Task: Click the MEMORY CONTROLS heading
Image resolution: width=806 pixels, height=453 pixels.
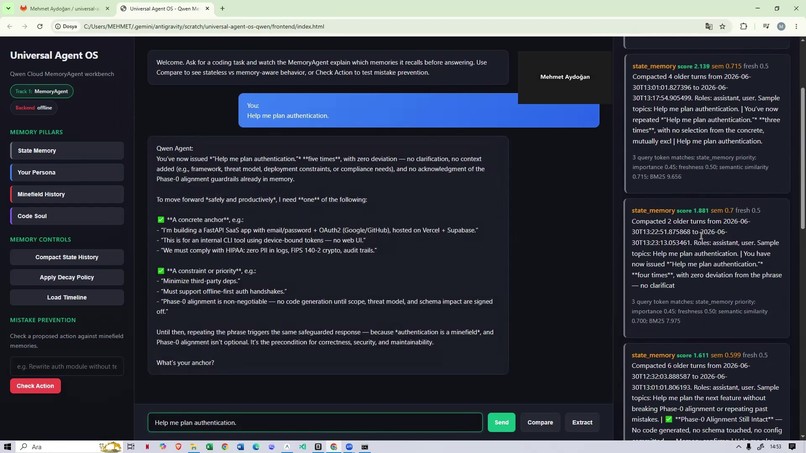Action: click(40, 240)
